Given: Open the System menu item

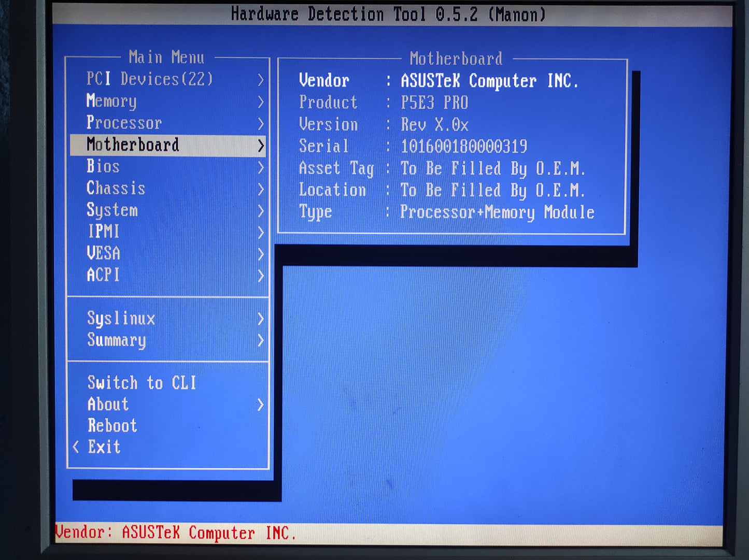Looking at the screenshot, I should (x=112, y=210).
